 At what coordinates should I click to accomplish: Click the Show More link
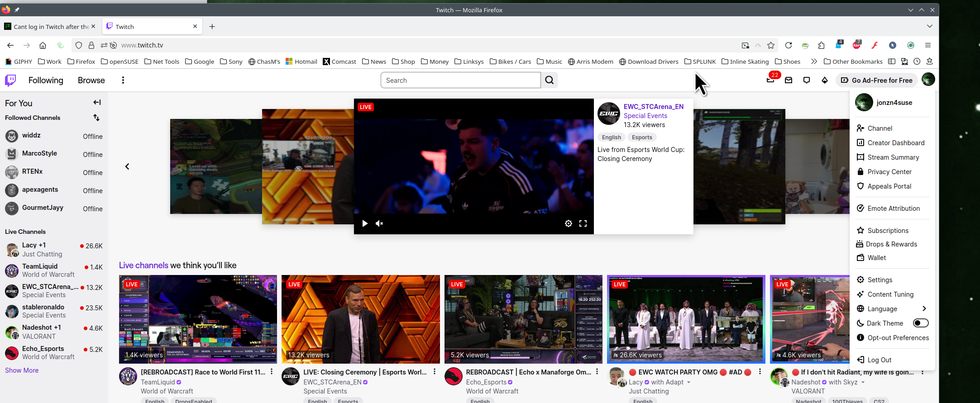22,370
